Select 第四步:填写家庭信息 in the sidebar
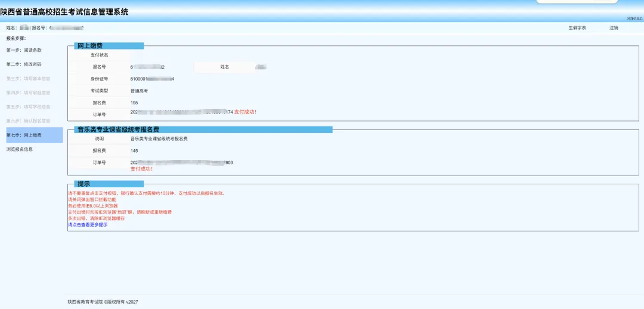This screenshot has width=644, height=309. pyautogui.click(x=29, y=93)
